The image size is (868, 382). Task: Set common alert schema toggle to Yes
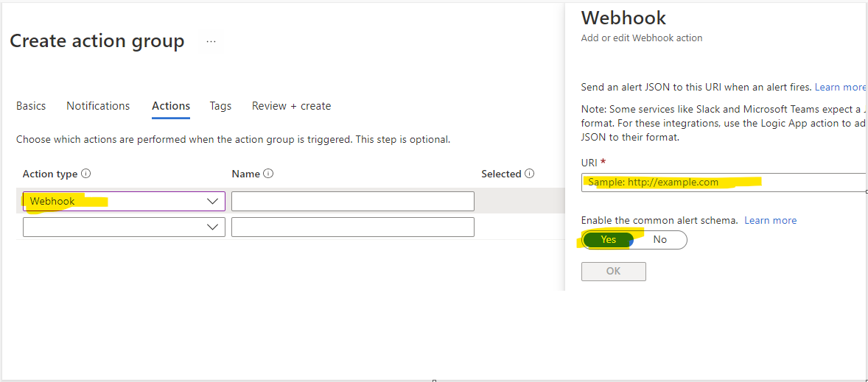click(609, 240)
